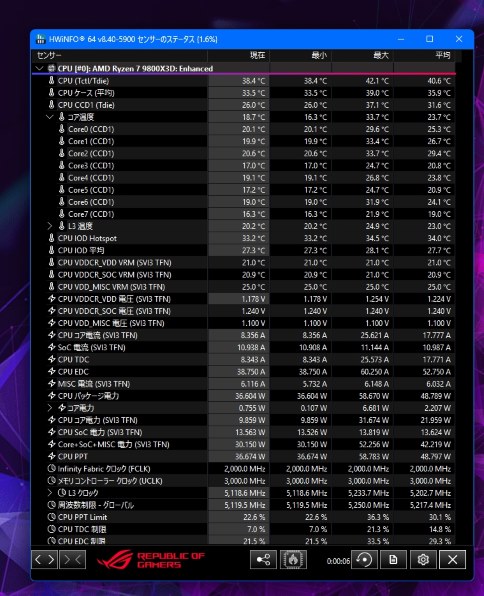Select the CPU CCD1 (Tdie) row
Screen dimensions: 484x596
[x=244, y=105]
